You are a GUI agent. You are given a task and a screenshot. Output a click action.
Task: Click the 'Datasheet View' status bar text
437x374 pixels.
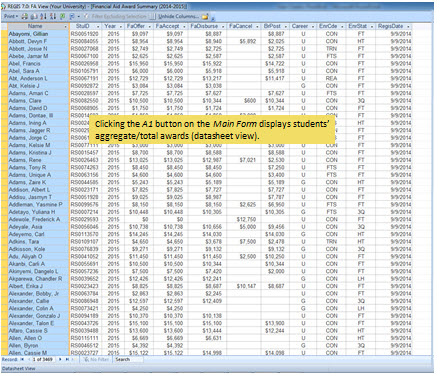tap(19, 369)
